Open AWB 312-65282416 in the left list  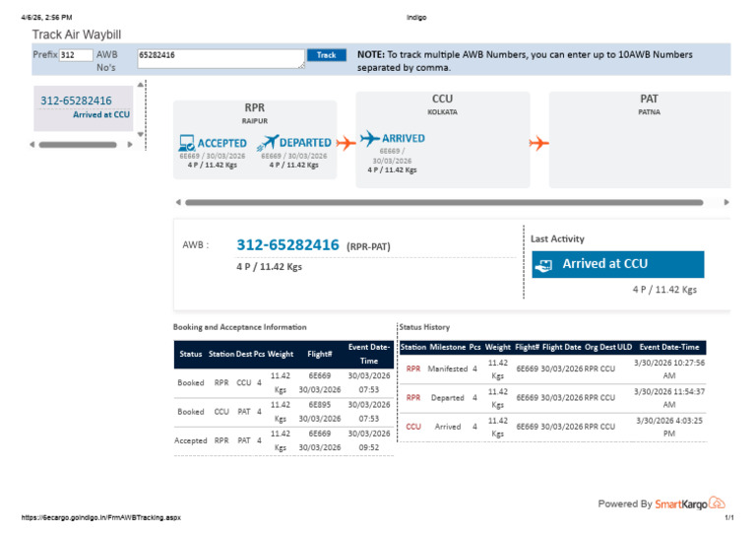coord(76,100)
